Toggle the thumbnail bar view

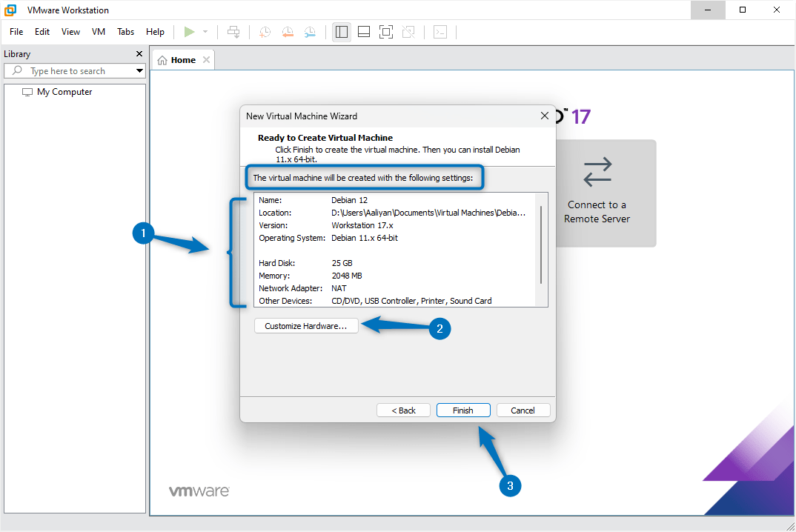point(363,31)
